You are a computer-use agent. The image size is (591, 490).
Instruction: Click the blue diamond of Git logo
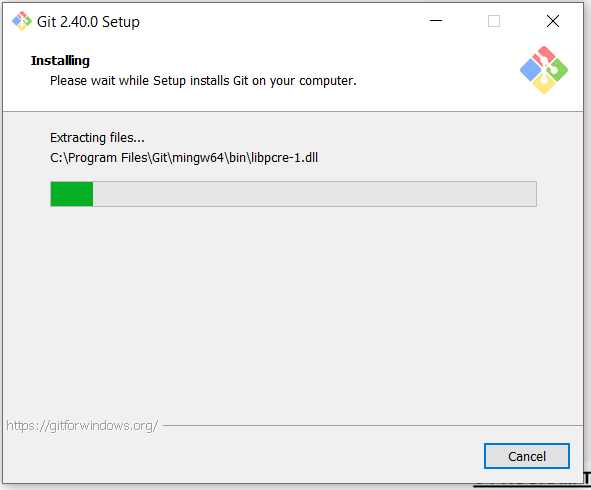coord(531,70)
